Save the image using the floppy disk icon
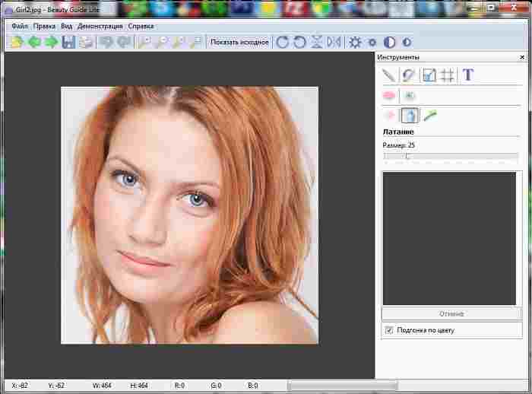This screenshot has width=532, height=394. pyautogui.click(x=68, y=42)
